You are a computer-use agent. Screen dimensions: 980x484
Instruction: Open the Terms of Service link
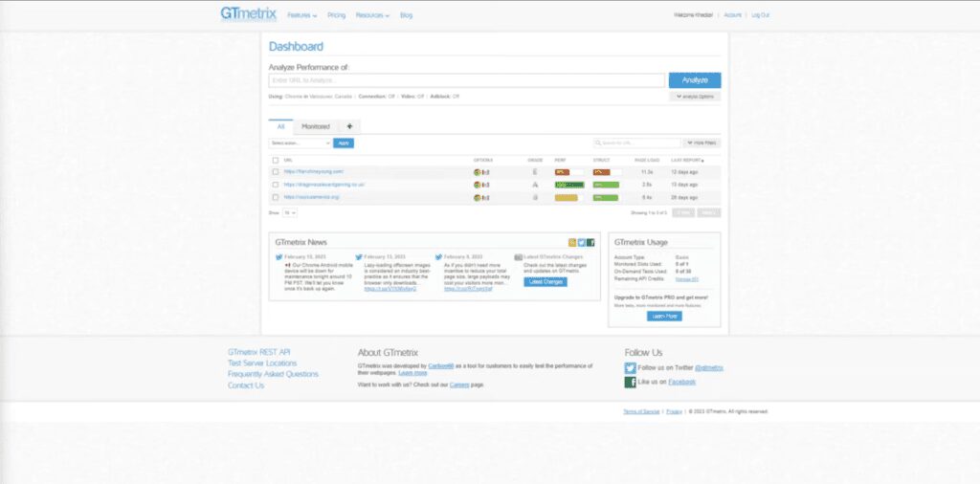tap(641, 411)
